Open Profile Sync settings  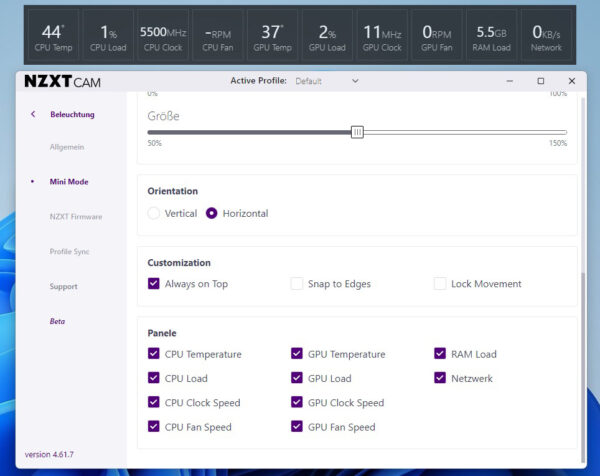tap(69, 251)
